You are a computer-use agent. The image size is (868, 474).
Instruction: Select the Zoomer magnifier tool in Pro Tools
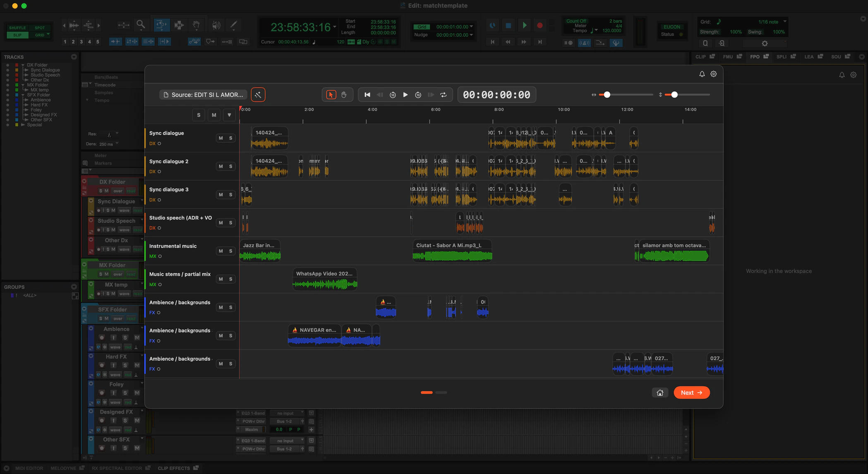coord(141,25)
